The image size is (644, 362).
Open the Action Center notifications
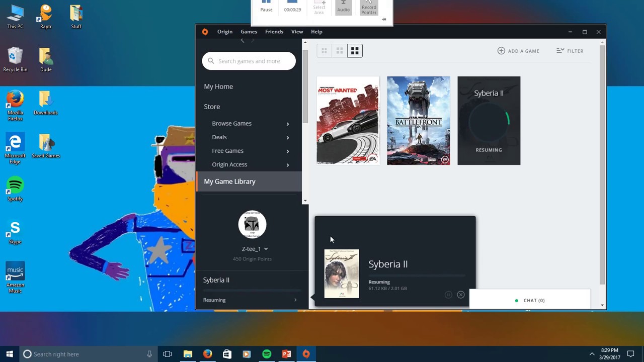pyautogui.click(x=631, y=354)
